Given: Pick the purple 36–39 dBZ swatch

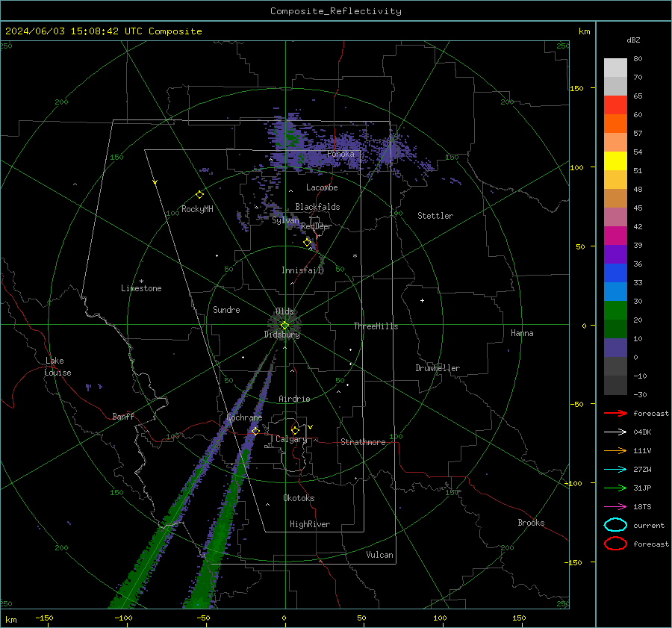Looking at the screenshot, I should point(615,254).
